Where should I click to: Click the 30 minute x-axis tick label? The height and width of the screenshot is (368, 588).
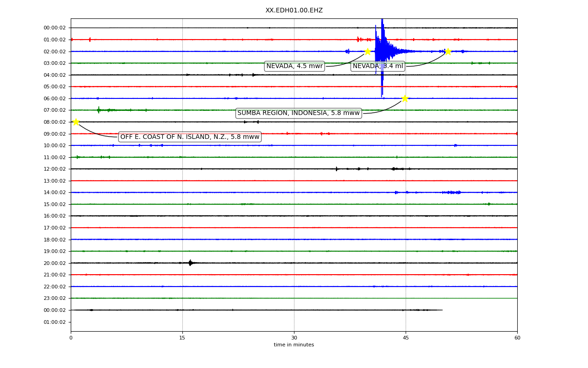coord(294,338)
